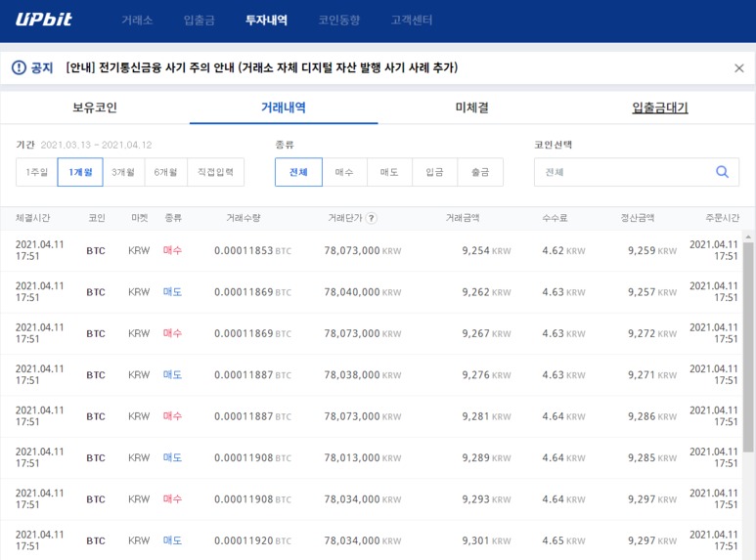Click the 거래수량 column header
This screenshot has height=560, width=756.
tap(244, 218)
